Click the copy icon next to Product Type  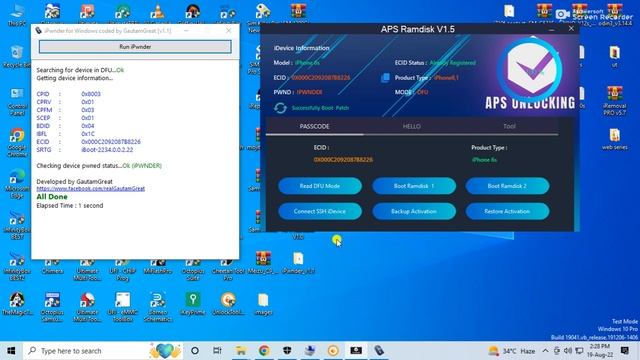(x=385, y=78)
